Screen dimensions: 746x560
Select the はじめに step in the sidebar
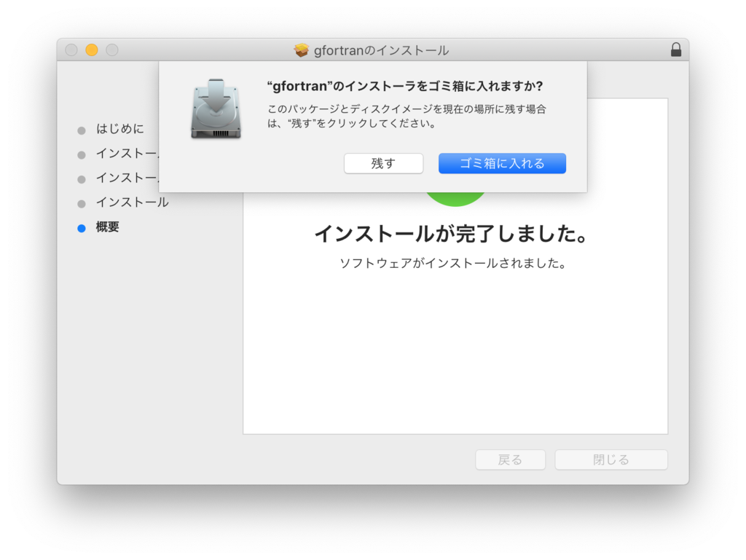120,129
